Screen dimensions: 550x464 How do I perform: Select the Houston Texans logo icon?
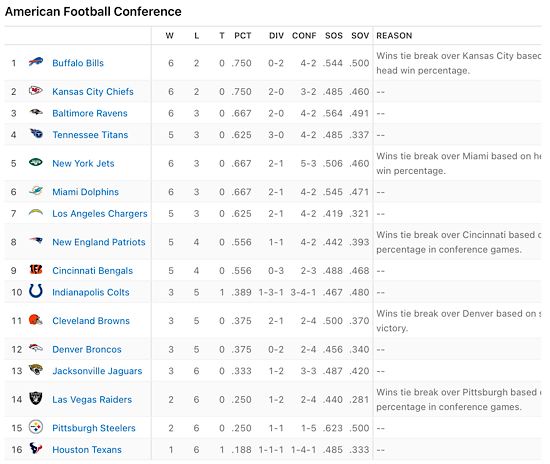(x=36, y=449)
